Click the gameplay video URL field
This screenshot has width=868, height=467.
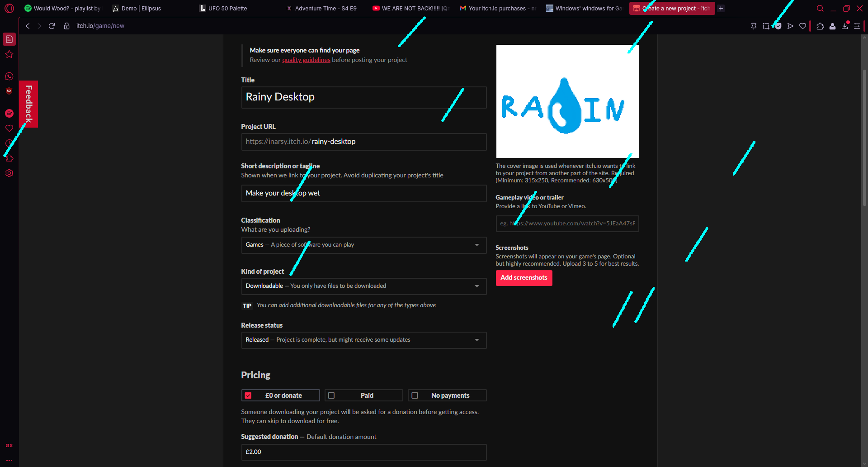point(567,224)
